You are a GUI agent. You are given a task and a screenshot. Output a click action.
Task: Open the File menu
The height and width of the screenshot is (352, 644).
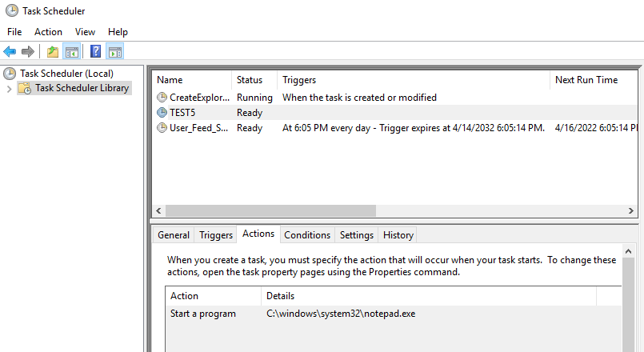point(14,32)
